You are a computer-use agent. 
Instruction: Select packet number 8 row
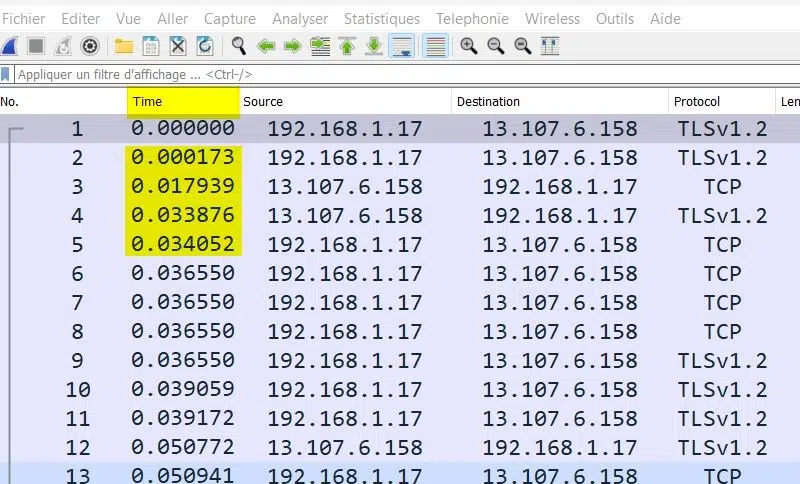click(400, 332)
